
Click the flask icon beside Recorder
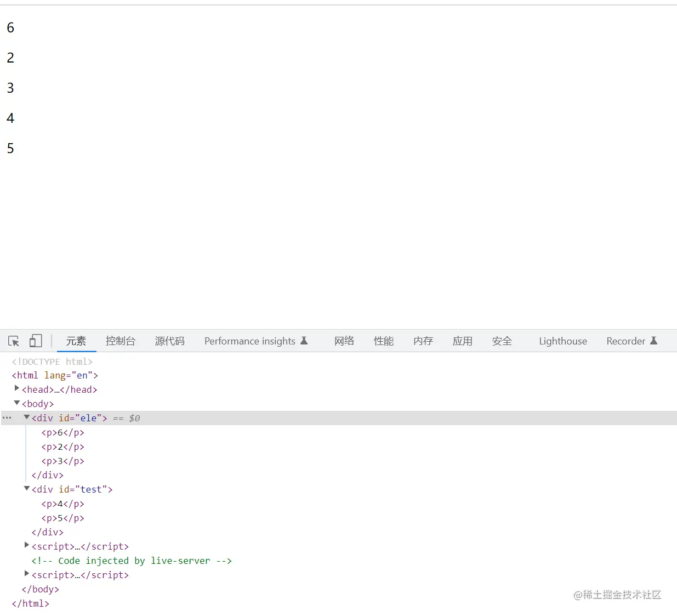(653, 341)
